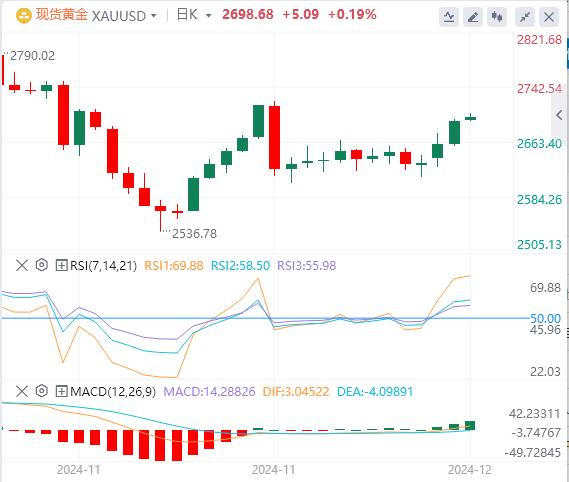Click the 2584.26 price axis label
The image size is (569, 482).
coord(539,200)
